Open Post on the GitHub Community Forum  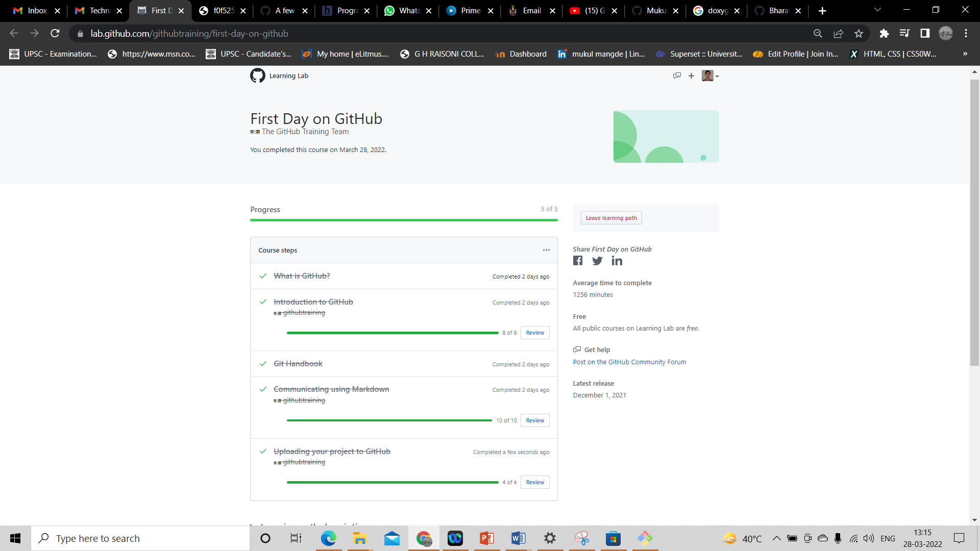click(x=629, y=362)
